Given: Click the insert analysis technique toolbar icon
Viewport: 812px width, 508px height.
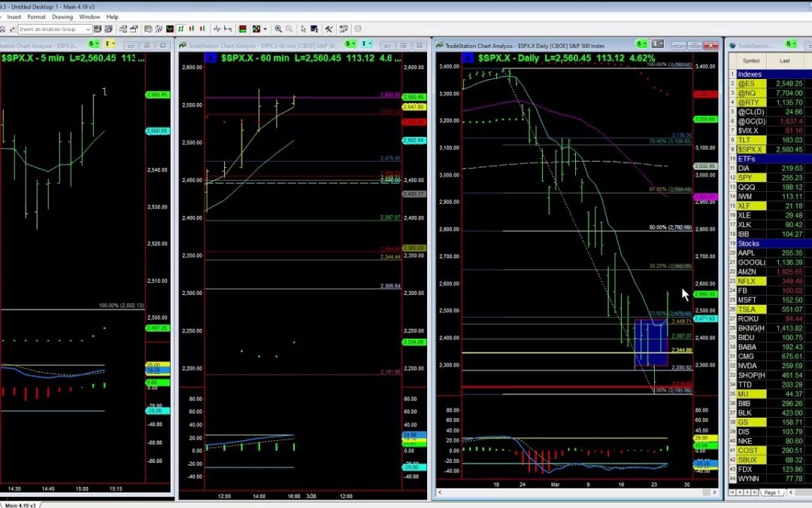Looking at the screenshot, I should pos(159,29).
